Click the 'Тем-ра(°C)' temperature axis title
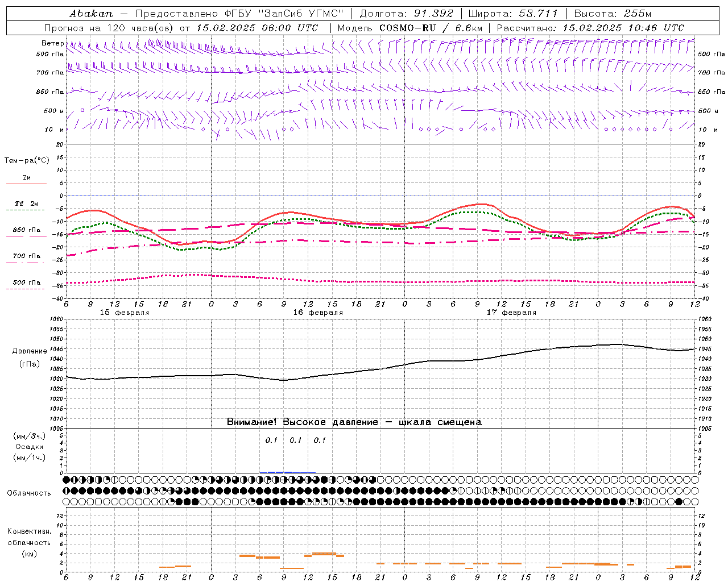728x582 pixels. [x=27, y=161]
